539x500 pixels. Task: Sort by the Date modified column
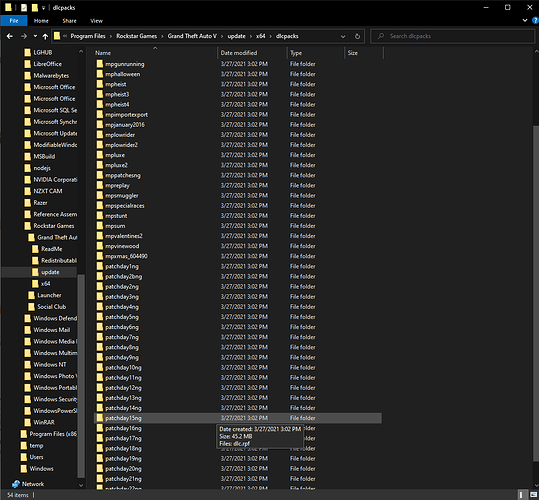pos(239,53)
